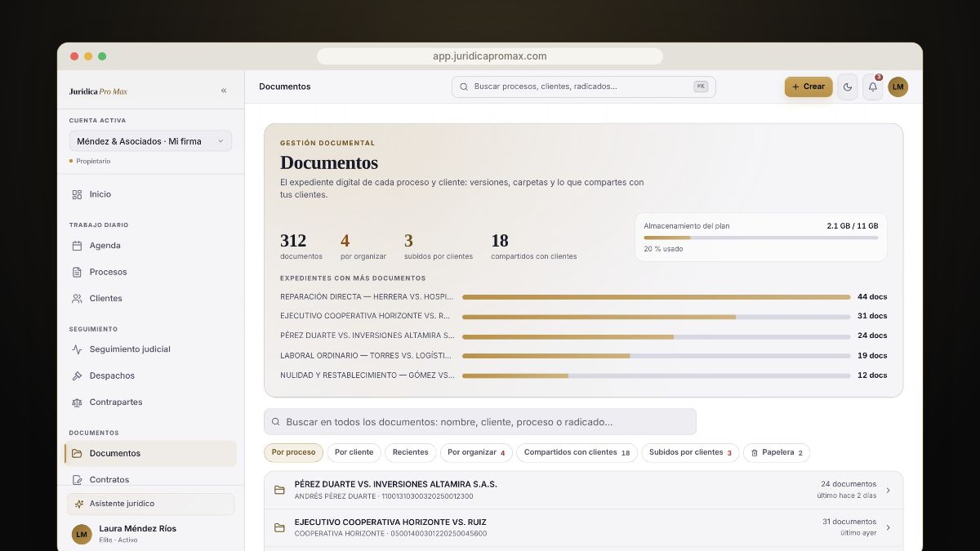The width and height of the screenshot is (980, 551).
Task: Select the Por cliente tab
Action: (x=354, y=452)
